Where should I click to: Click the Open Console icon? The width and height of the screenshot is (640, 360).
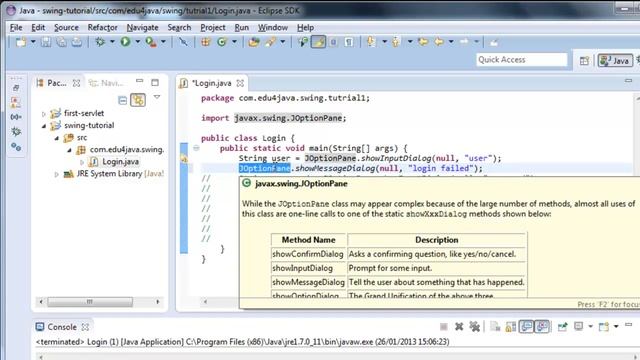[604, 327]
